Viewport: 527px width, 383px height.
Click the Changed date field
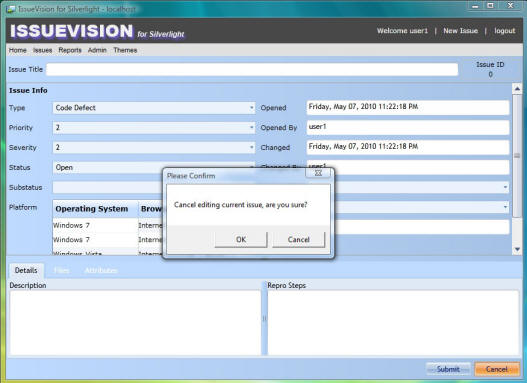pyautogui.click(x=408, y=147)
